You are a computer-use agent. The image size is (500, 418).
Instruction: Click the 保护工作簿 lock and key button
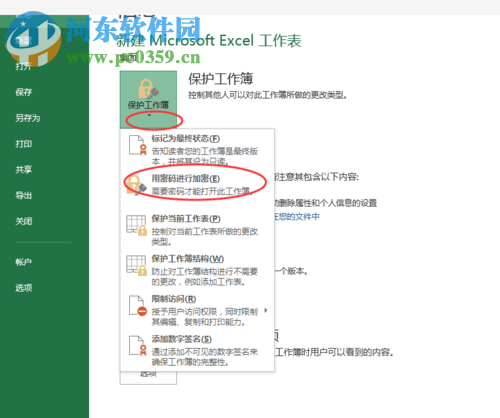(148, 99)
